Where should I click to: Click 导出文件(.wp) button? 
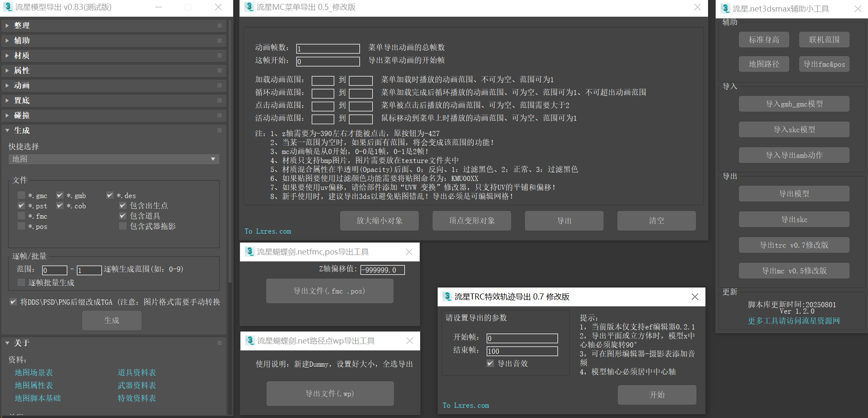[x=330, y=394]
